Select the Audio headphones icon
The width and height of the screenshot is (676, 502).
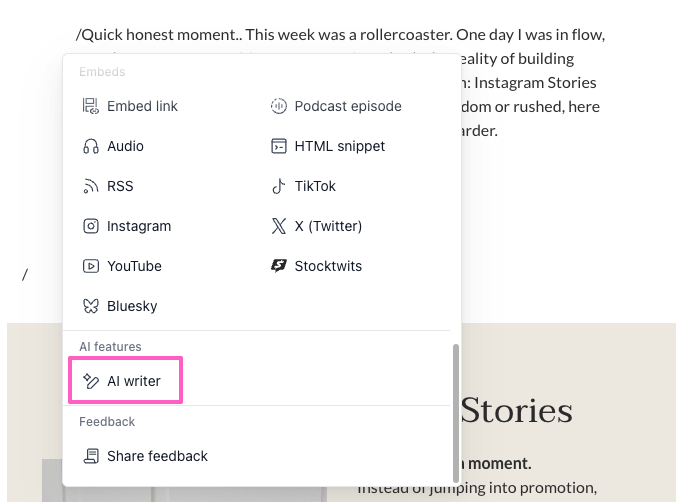tap(91, 146)
